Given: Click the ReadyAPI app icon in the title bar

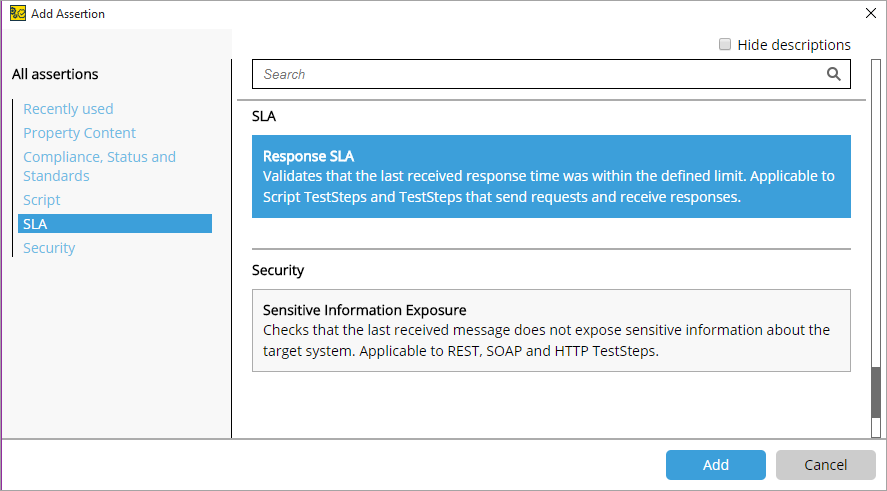Looking at the screenshot, I should (x=18, y=14).
